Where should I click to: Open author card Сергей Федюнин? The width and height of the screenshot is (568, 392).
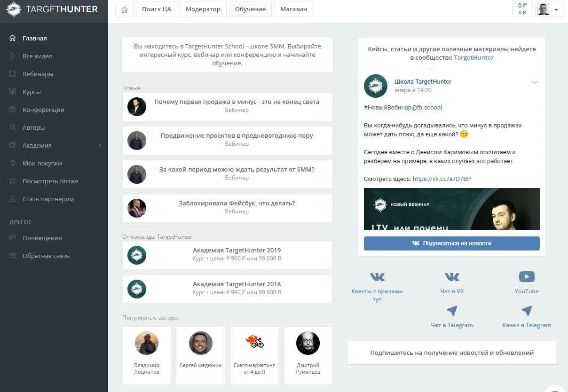201,355
